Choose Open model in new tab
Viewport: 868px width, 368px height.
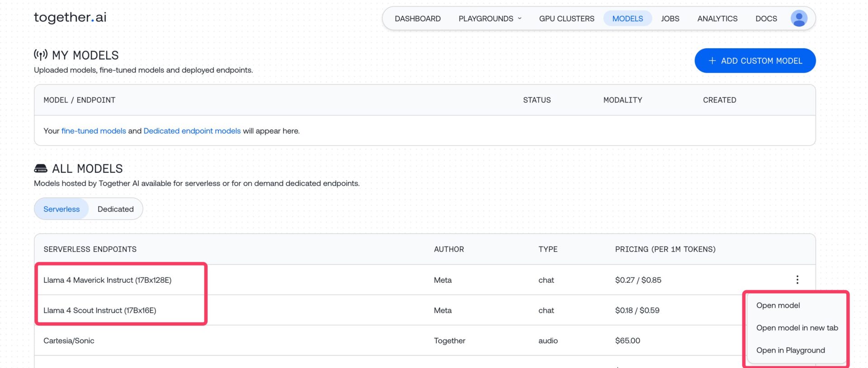tap(797, 328)
